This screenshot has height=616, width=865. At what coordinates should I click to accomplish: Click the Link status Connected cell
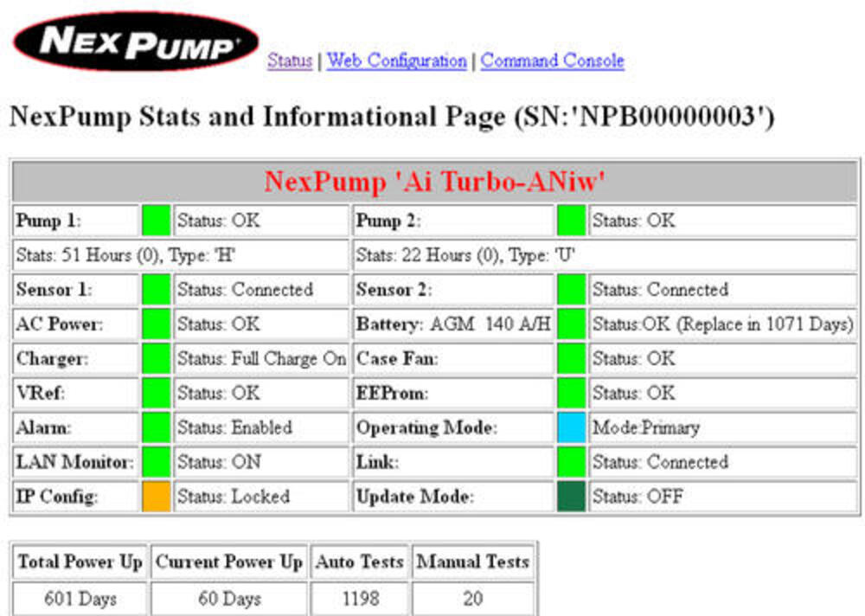click(x=722, y=462)
